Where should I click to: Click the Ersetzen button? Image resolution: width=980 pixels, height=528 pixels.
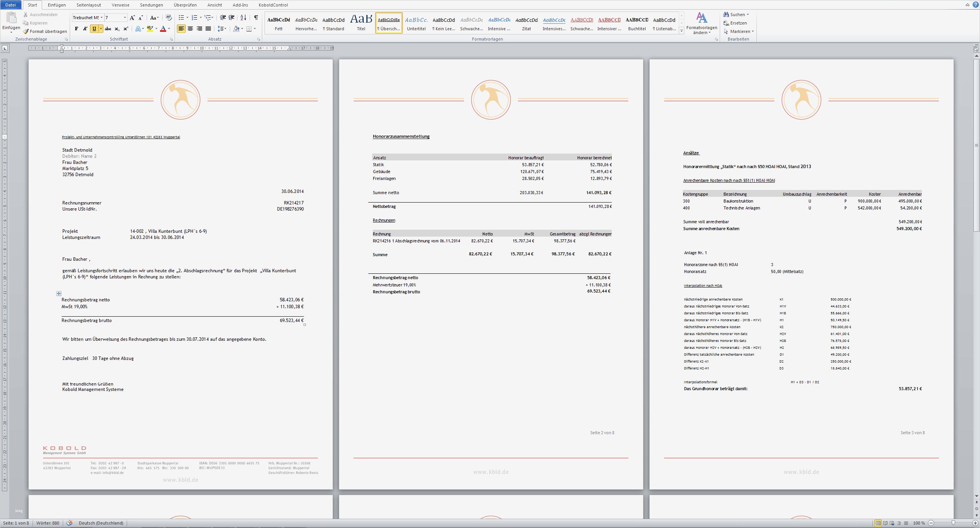(738, 23)
